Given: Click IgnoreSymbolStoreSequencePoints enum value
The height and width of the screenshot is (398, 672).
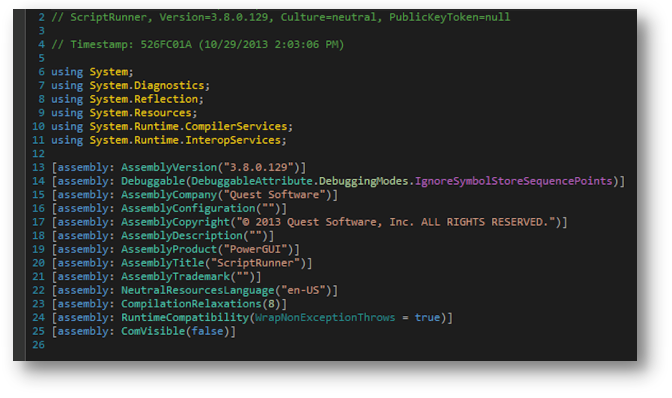Looking at the screenshot, I should click(513, 181).
